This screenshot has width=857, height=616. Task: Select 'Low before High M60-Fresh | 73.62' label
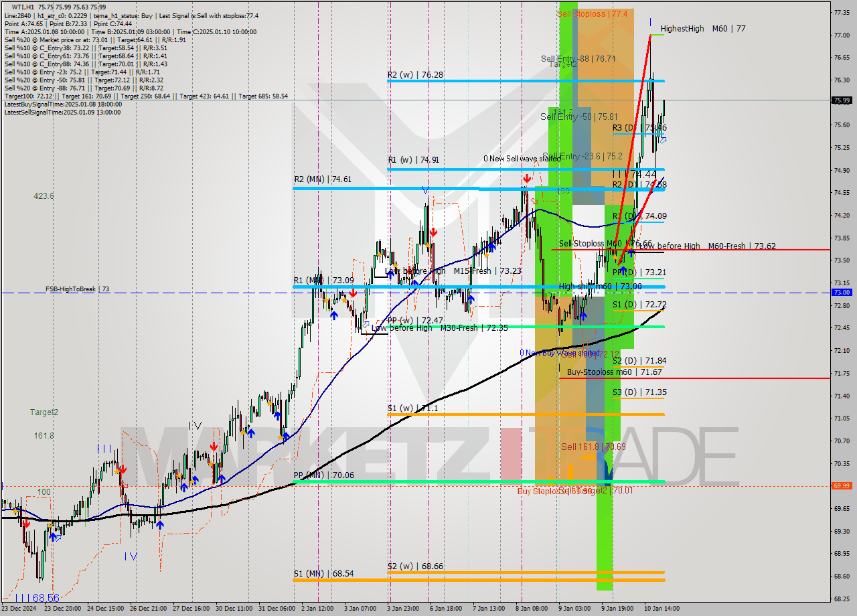click(x=707, y=246)
